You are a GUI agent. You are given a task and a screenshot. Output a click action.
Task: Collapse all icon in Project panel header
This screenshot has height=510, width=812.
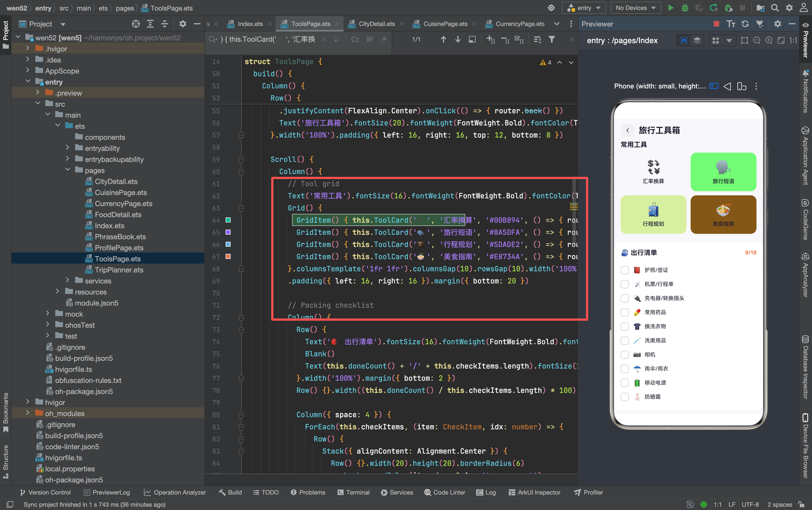click(x=164, y=23)
